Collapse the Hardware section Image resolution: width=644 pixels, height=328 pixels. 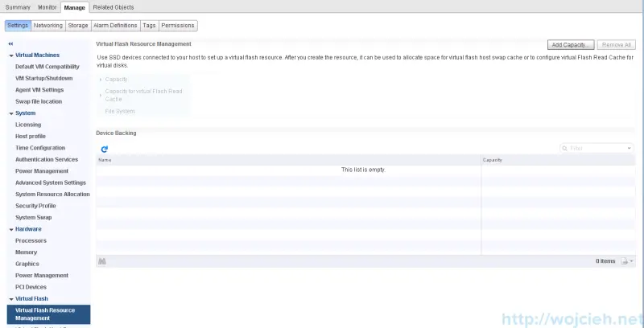coord(11,230)
